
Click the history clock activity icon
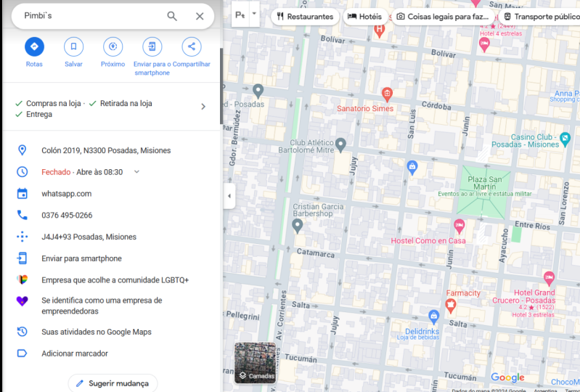23,332
